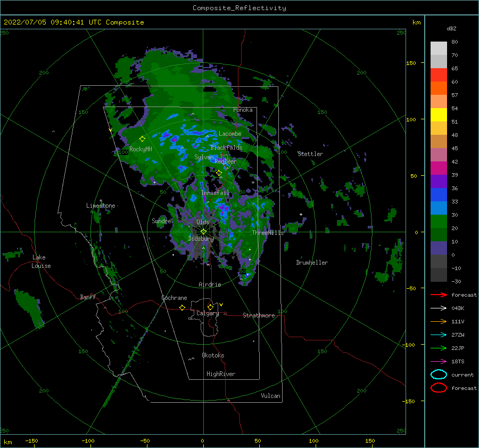Select the 65 dBZ red color swatch
The width and height of the screenshot is (479, 448).
click(439, 75)
